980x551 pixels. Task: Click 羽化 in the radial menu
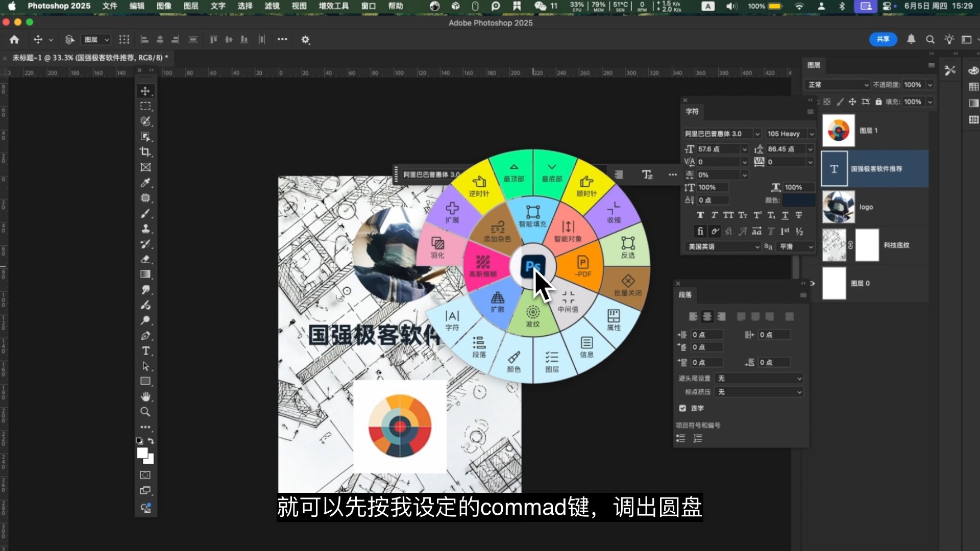coord(437,248)
